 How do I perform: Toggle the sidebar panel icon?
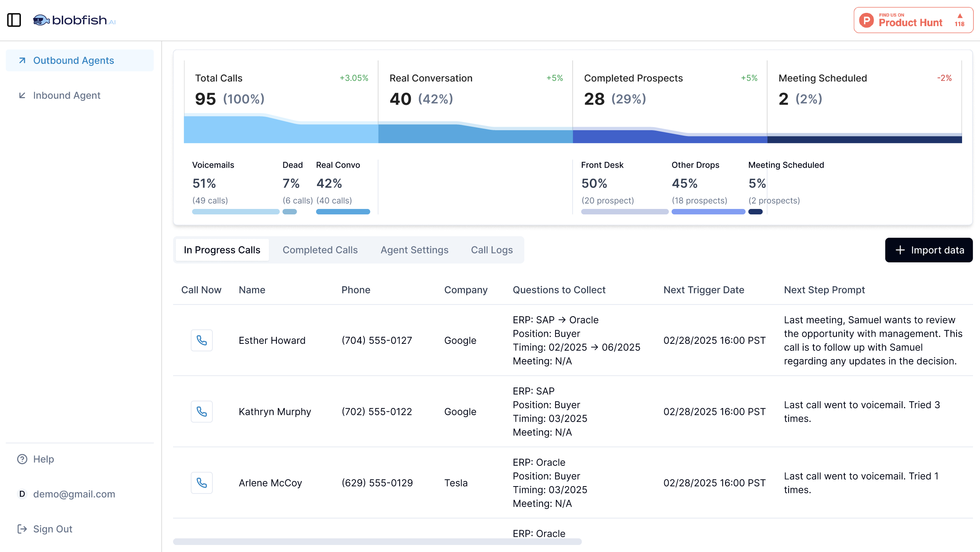[x=14, y=20]
